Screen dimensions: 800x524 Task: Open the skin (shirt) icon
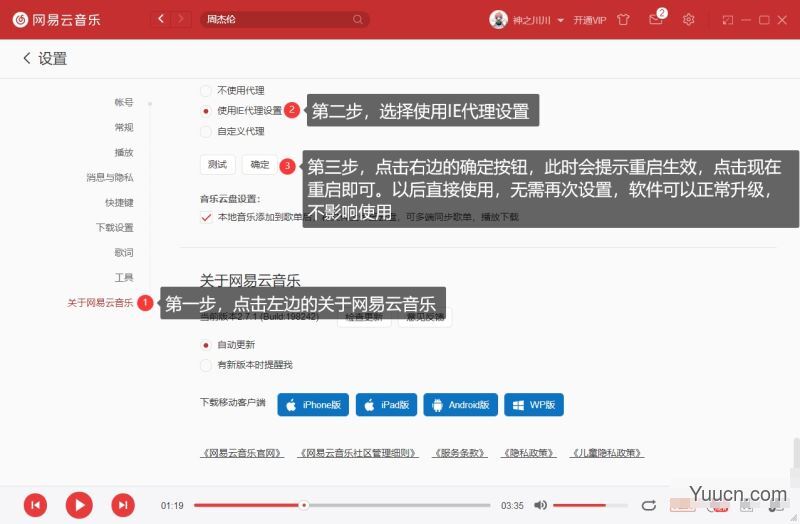coord(623,19)
